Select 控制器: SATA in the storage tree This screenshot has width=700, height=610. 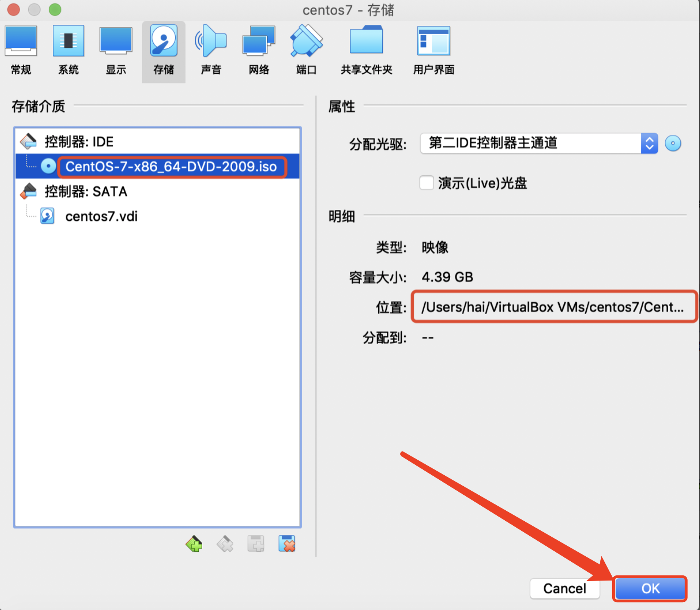point(157,191)
